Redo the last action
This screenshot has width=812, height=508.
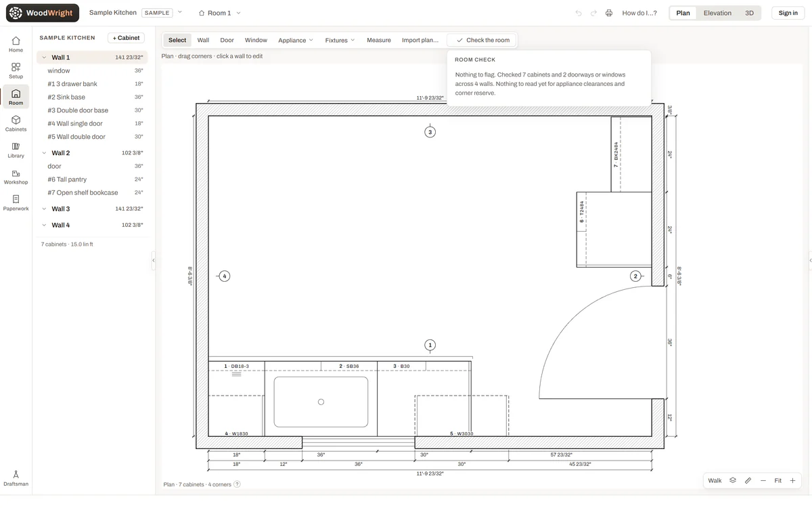point(593,13)
